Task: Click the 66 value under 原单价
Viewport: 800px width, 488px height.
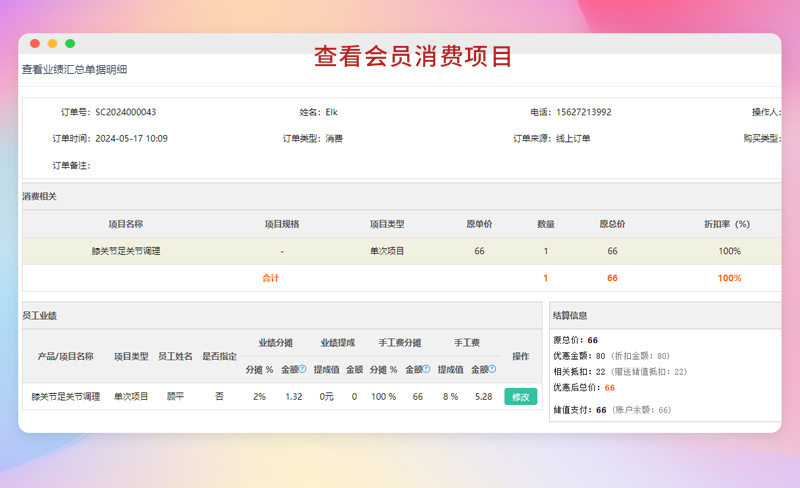Action: point(479,251)
